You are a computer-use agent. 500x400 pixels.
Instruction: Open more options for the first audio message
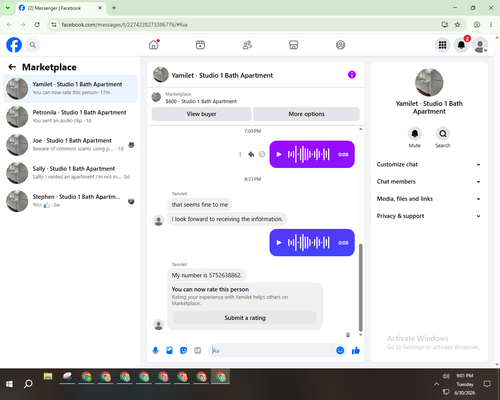tap(240, 154)
